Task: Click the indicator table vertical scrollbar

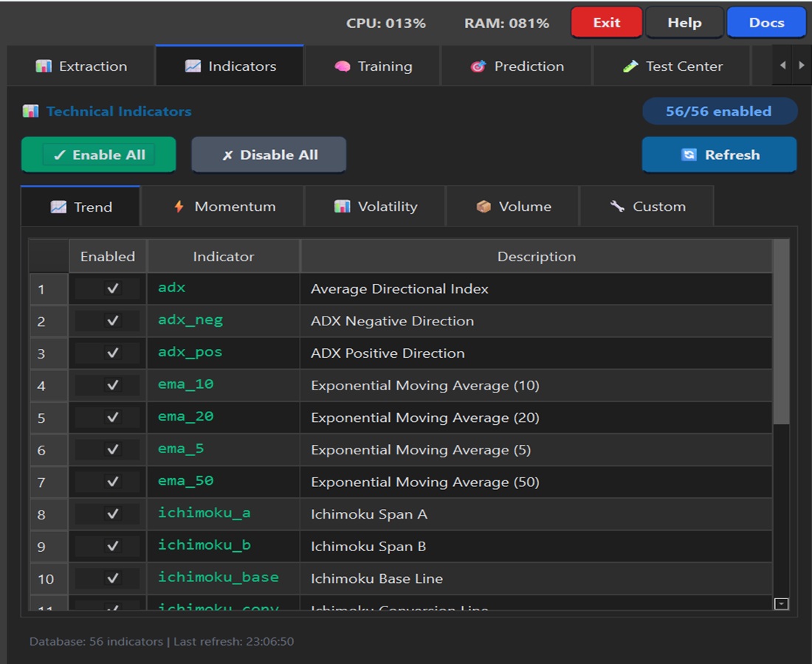Action: click(x=781, y=332)
